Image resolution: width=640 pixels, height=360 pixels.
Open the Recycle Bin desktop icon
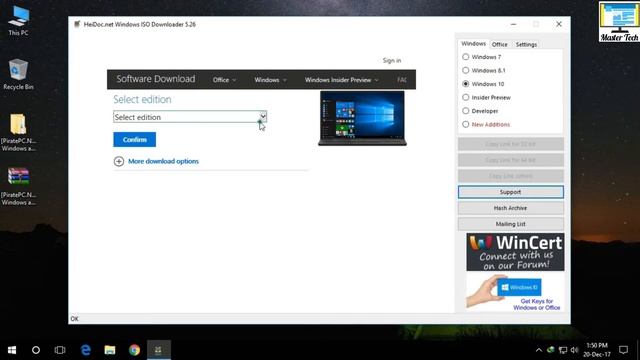(x=18, y=74)
